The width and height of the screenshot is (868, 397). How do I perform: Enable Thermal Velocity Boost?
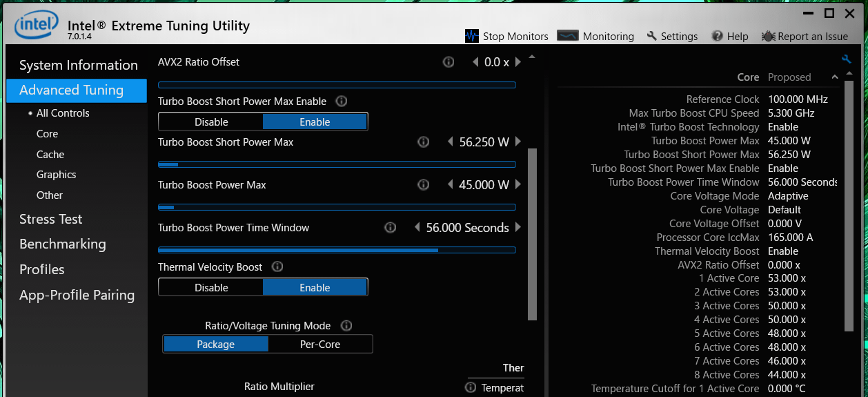(315, 288)
